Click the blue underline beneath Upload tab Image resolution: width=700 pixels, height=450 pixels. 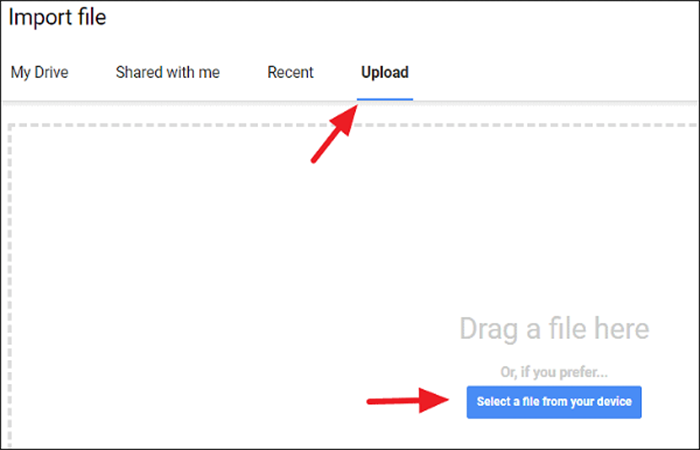point(385,99)
